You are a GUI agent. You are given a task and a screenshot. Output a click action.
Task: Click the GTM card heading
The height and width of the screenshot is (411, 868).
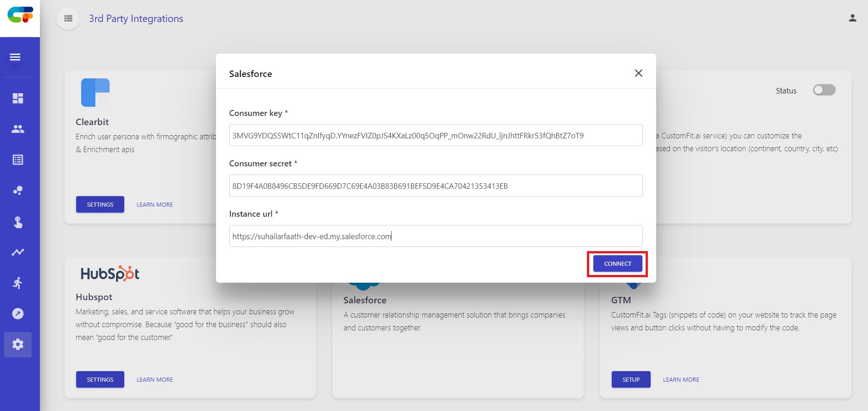(621, 300)
